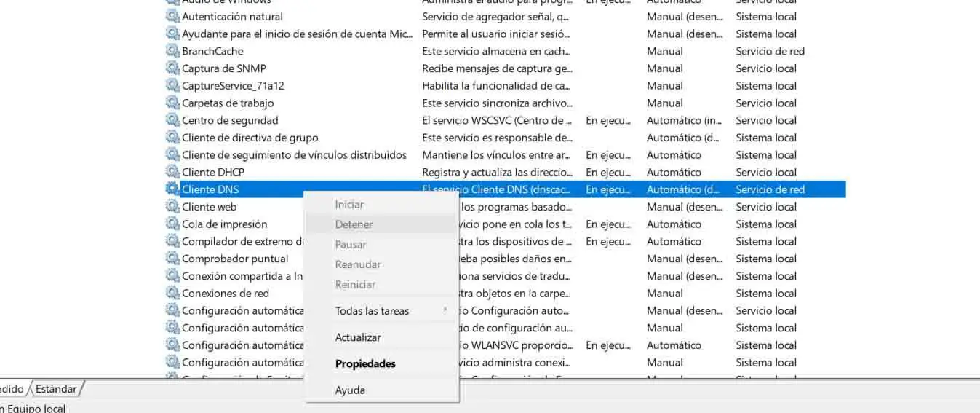Switch to the Estándar tab

[56, 389]
